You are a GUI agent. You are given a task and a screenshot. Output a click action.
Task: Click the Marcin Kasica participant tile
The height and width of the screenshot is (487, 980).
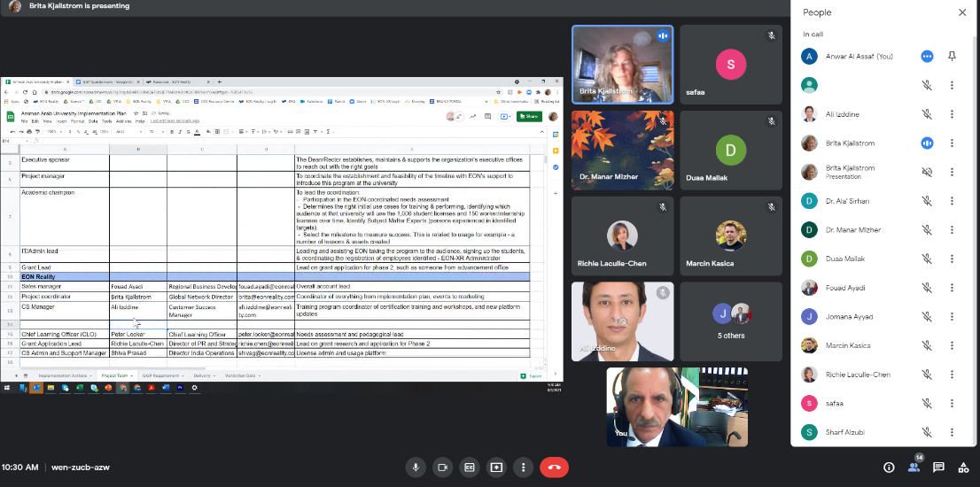point(731,236)
